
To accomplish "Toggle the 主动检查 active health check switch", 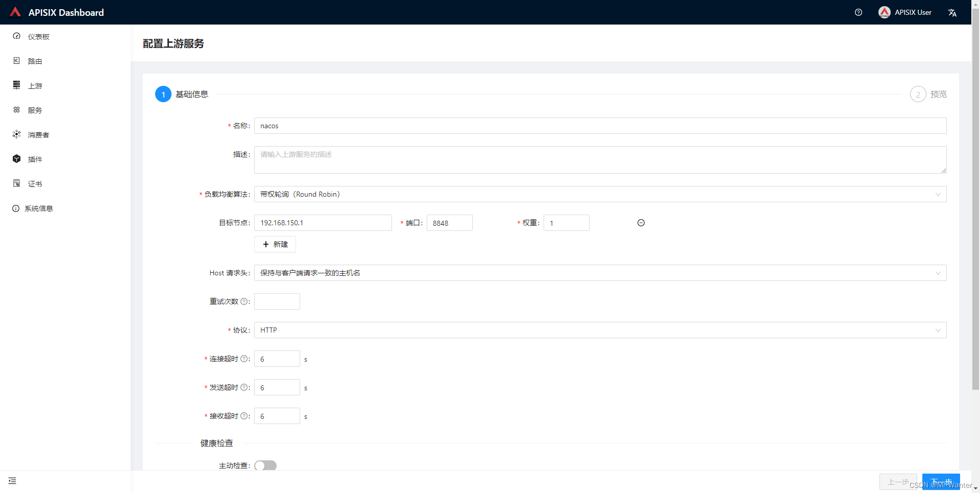I will click(x=265, y=465).
